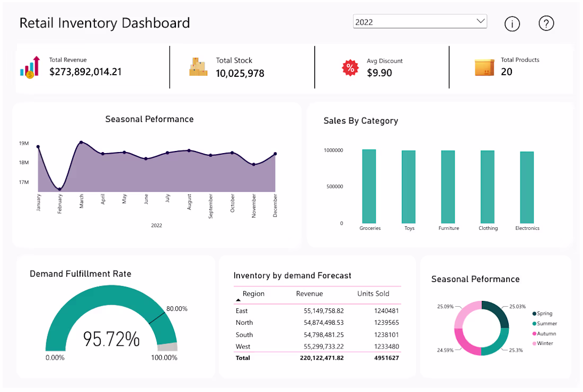
Task: Sort table by Units Sold header
Action: pos(373,293)
